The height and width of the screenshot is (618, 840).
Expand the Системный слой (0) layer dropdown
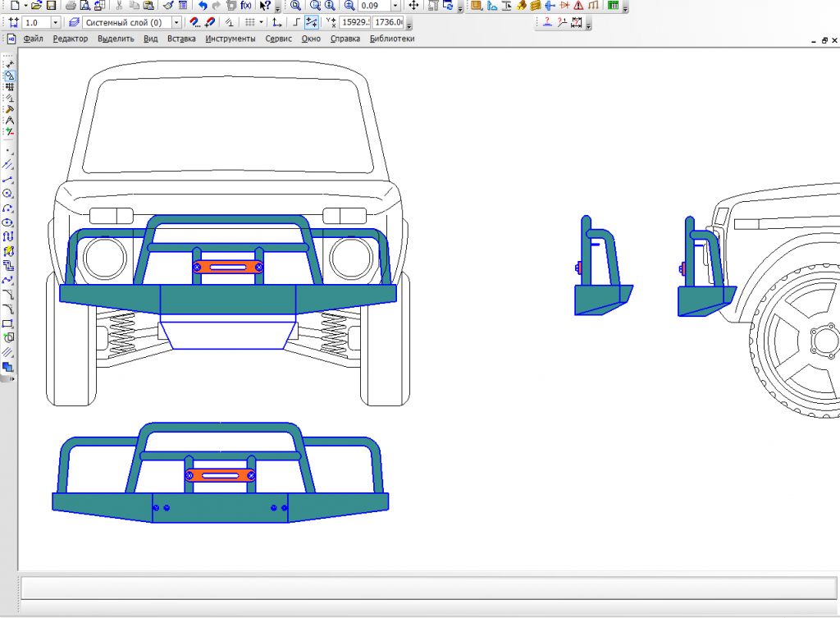(177, 22)
